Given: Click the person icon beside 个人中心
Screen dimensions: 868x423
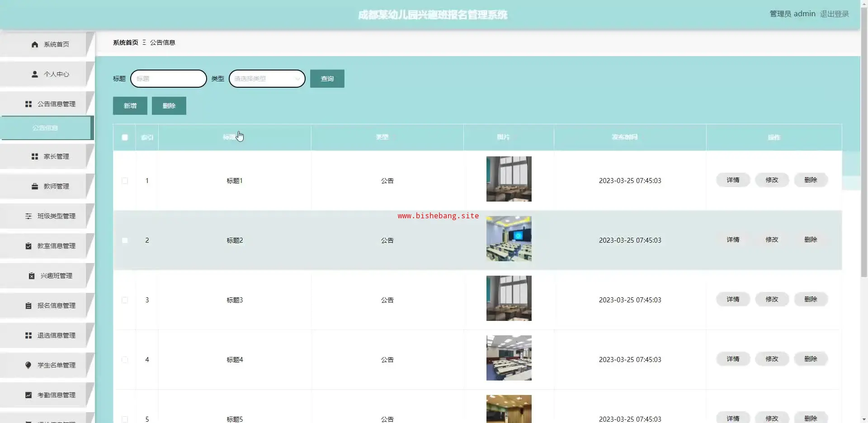Looking at the screenshot, I should (x=35, y=74).
